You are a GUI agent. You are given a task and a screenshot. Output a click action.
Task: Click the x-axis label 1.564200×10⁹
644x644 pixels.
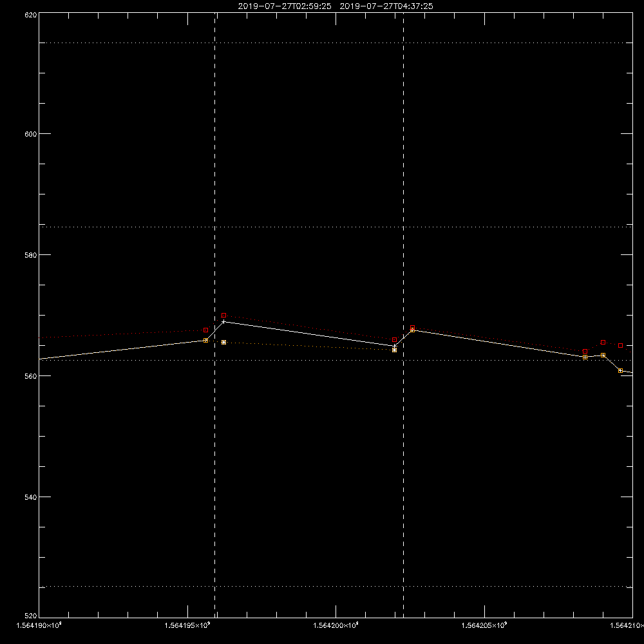click(336, 625)
